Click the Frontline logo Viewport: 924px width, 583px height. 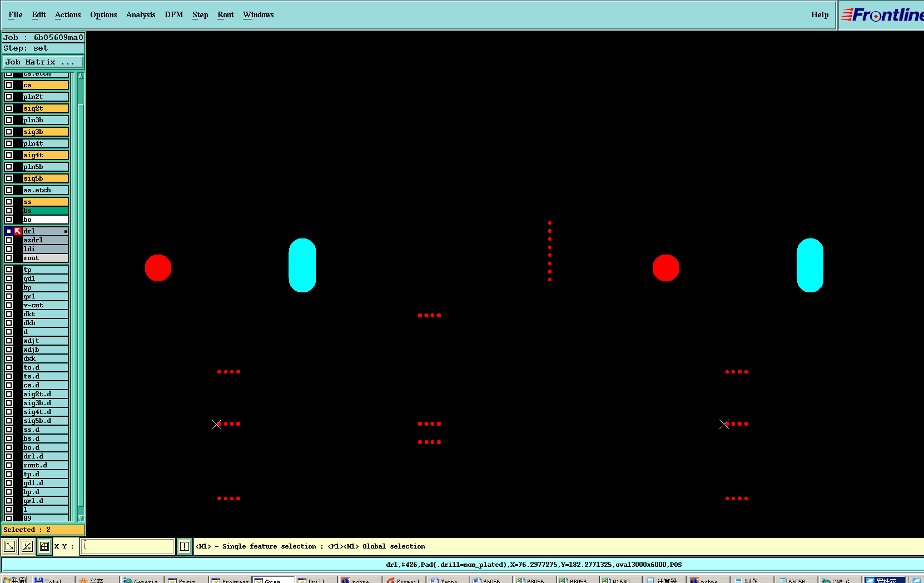tap(882, 15)
